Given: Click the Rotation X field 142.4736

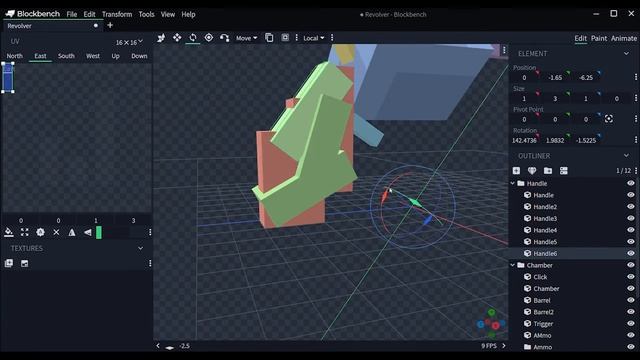Looking at the screenshot, I should (524, 140).
